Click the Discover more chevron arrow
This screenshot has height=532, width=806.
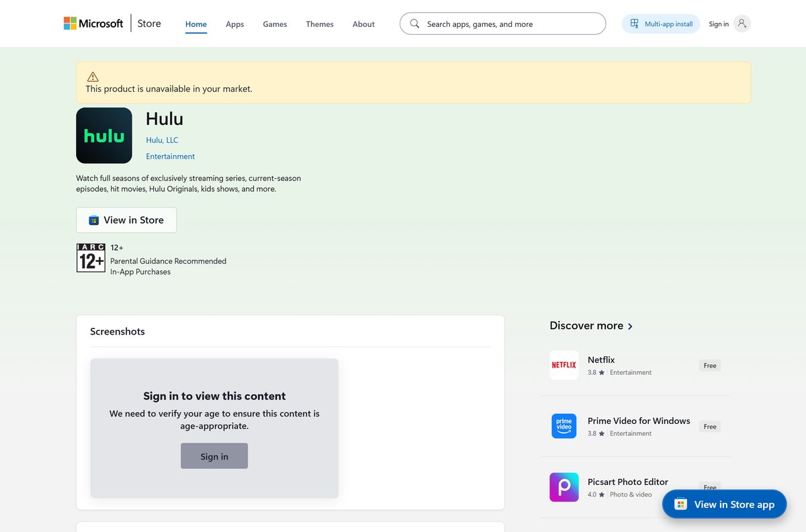coord(630,326)
